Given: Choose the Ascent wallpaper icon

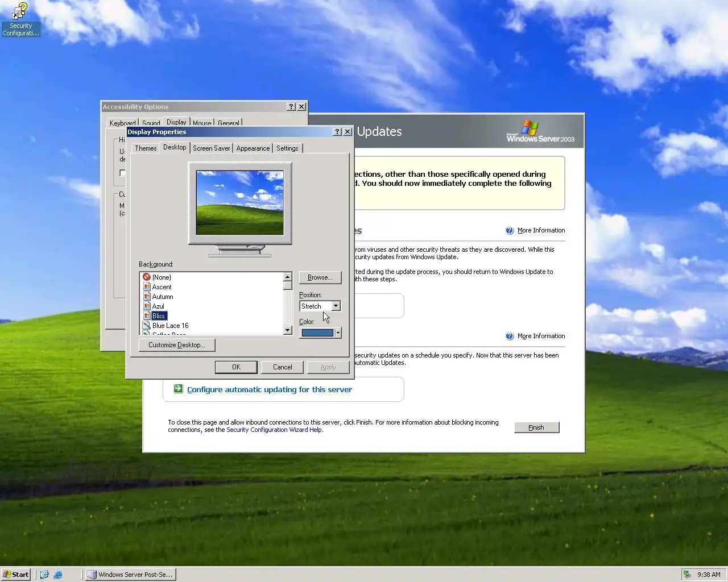Looking at the screenshot, I should [x=147, y=287].
